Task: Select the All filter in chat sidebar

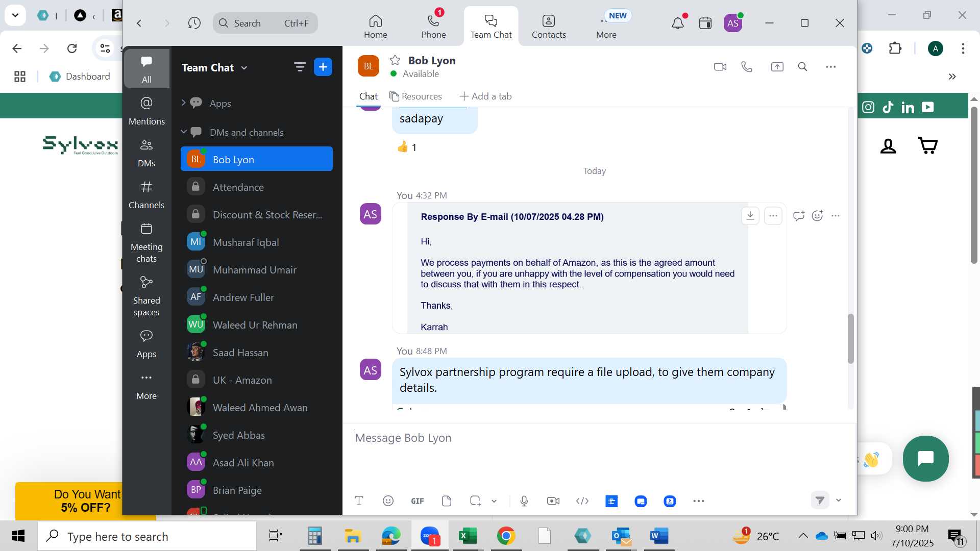Action: (146, 68)
